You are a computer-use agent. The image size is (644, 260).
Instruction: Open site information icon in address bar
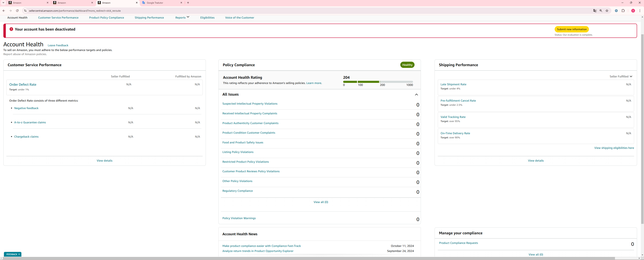pos(25,11)
